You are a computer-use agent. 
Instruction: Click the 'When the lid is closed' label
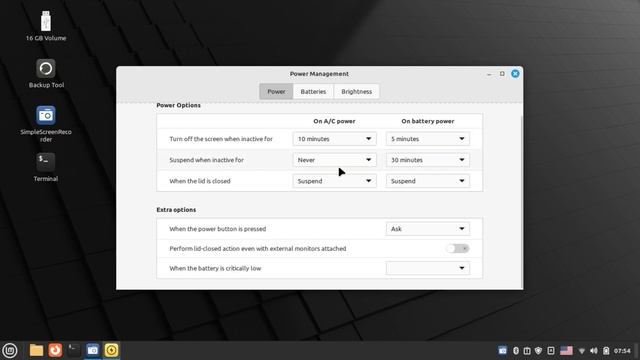coord(200,181)
